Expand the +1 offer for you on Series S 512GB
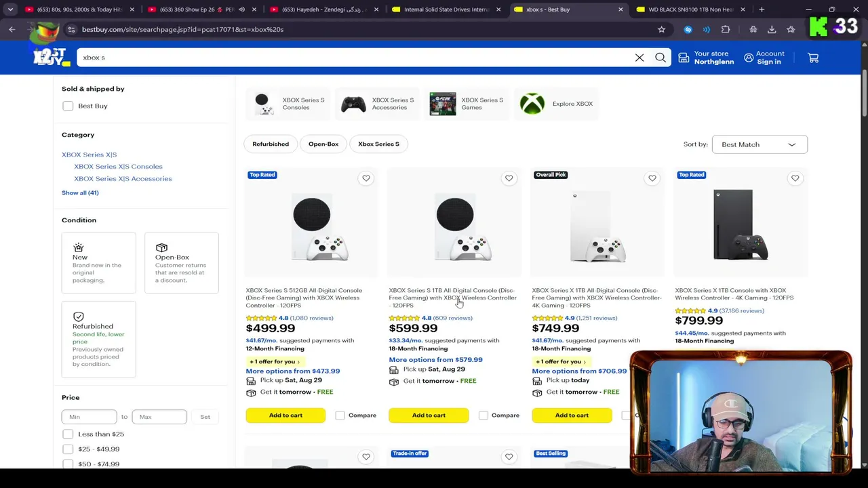 point(275,361)
